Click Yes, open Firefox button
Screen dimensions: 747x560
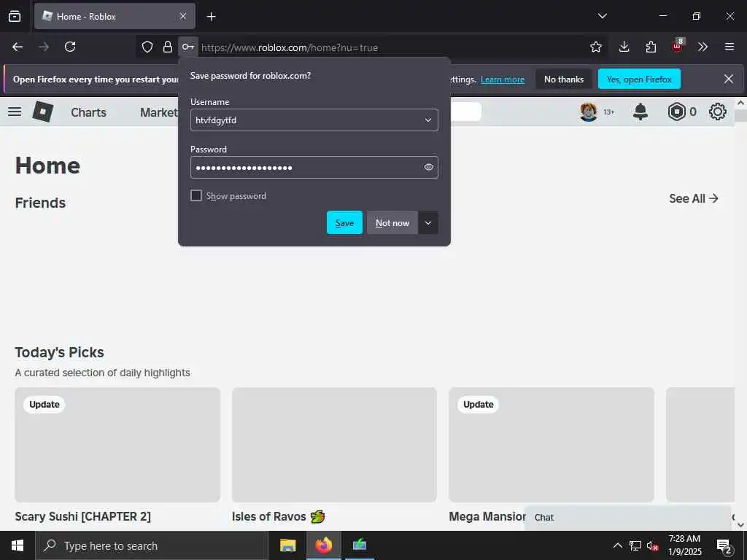click(x=639, y=79)
